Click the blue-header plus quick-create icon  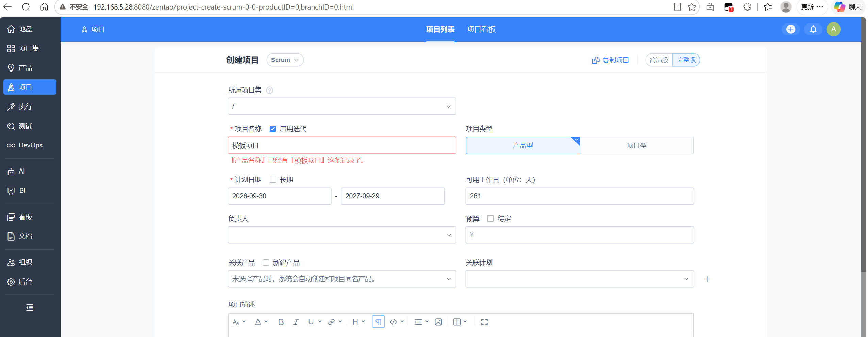pyautogui.click(x=791, y=29)
